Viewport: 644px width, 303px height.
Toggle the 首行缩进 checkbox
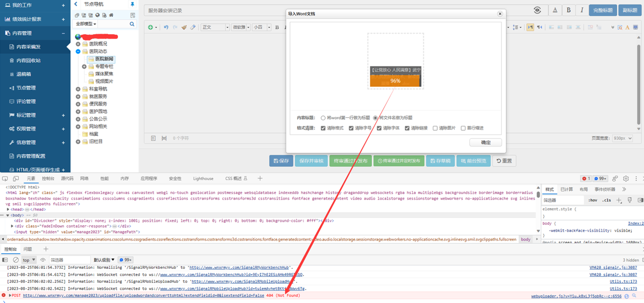(x=463, y=128)
